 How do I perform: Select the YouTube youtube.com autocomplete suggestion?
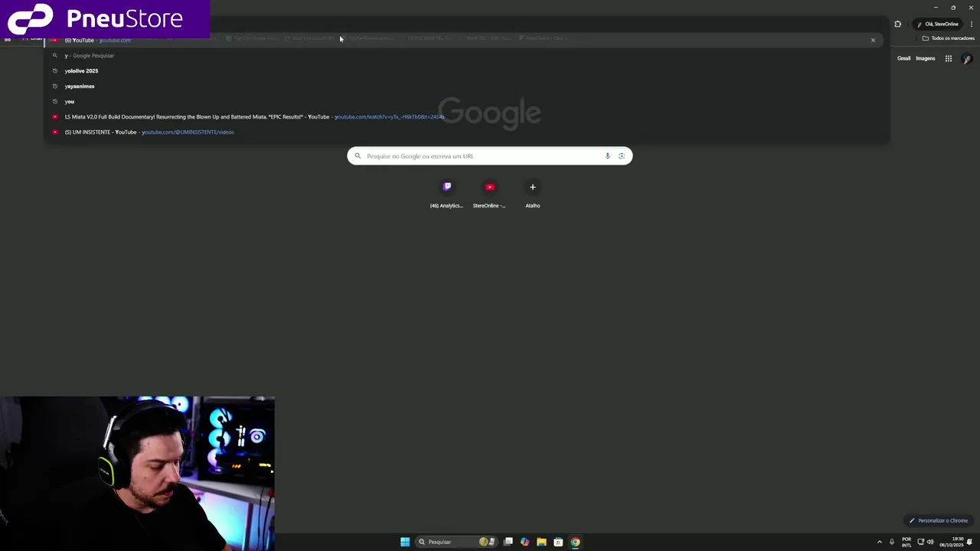(x=465, y=40)
